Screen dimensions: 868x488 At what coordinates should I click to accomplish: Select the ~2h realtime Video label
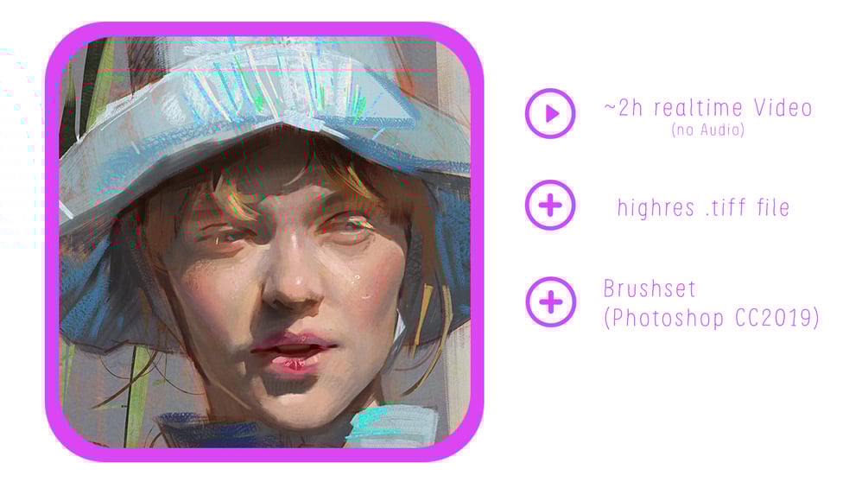point(708,108)
